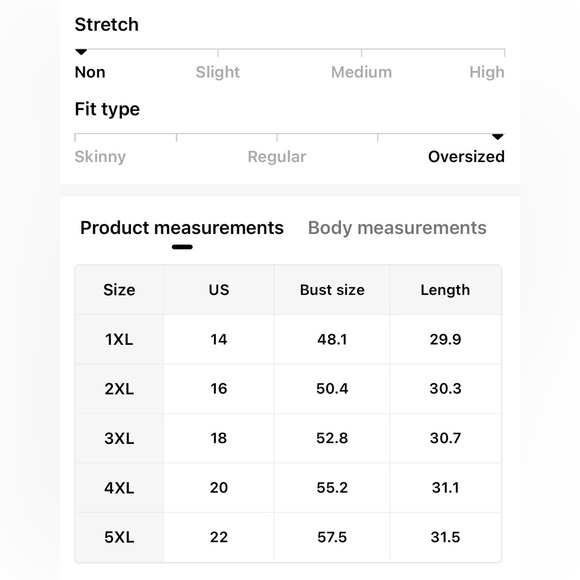Click the High stretch label

[487, 72]
